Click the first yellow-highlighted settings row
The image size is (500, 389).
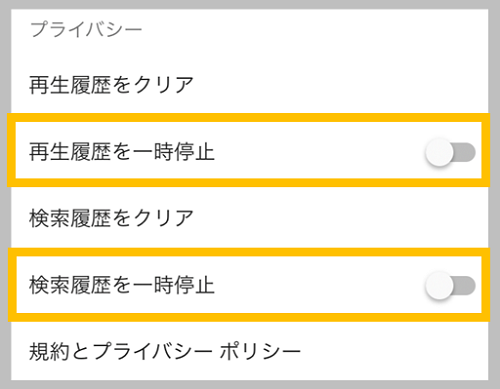pyautogui.click(x=249, y=150)
